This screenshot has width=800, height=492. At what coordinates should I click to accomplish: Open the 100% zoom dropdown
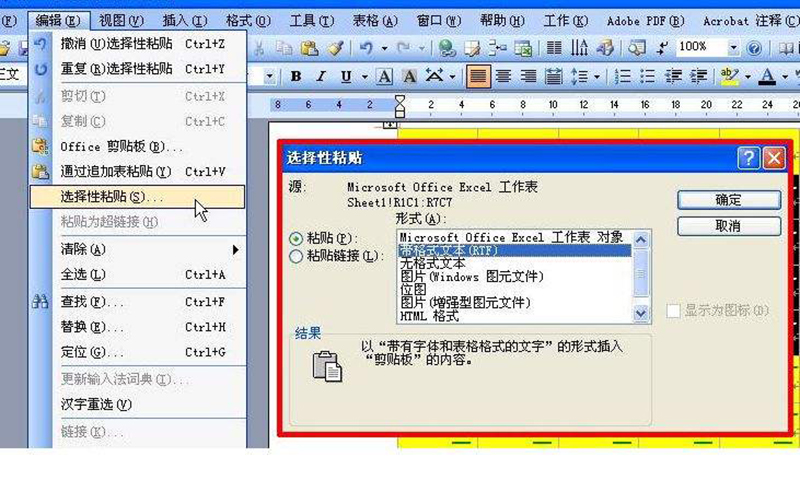(x=733, y=48)
